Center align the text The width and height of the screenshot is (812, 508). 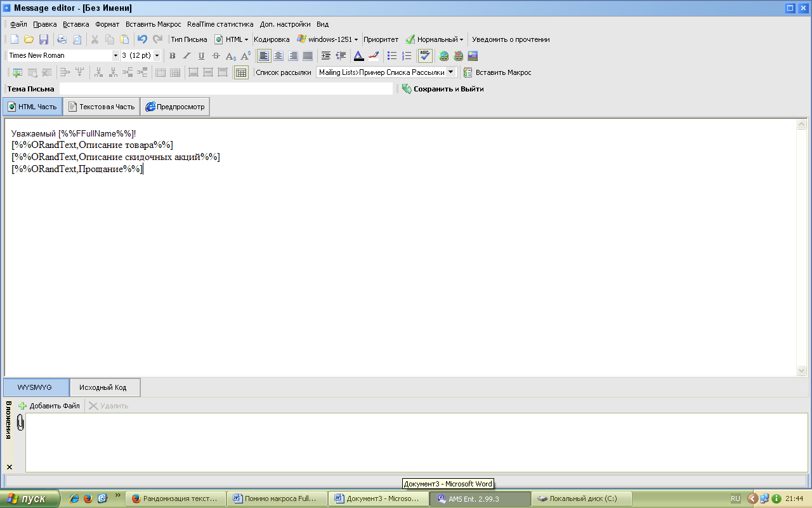[x=278, y=56]
